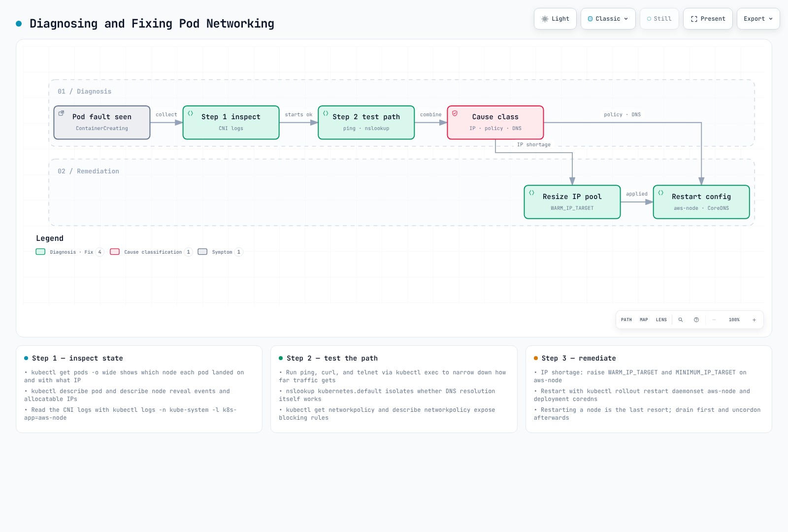Click the shield icon on Cause class
The height and width of the screenshot is (532, 788).
455,113
